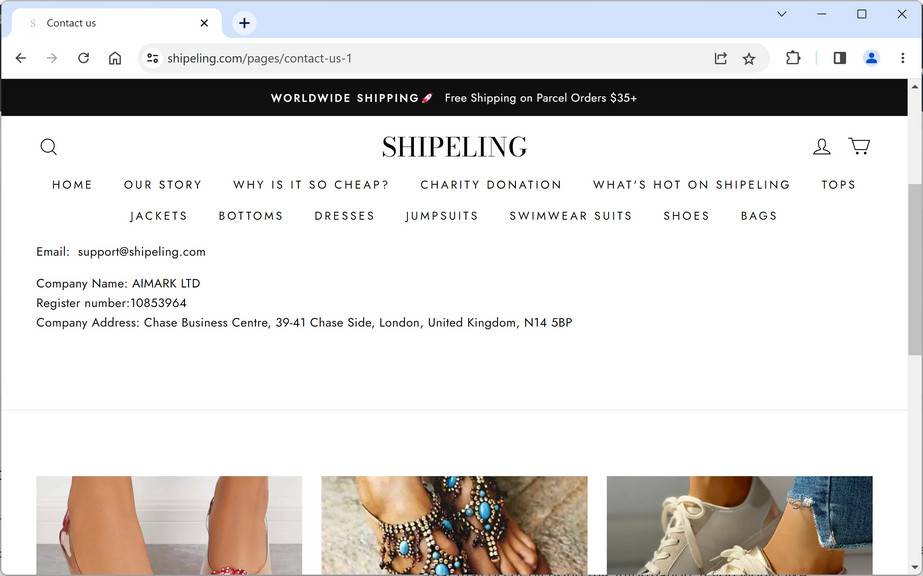Open a new browser tab

(244, 23)
